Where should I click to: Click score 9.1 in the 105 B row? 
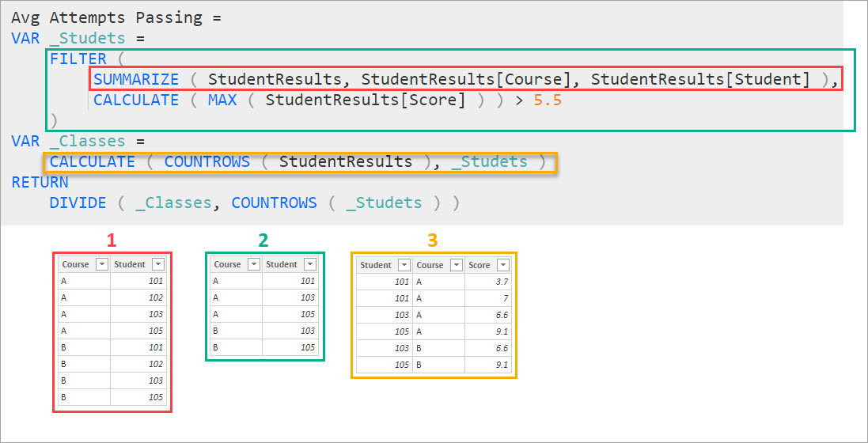(x=502, y=365)
